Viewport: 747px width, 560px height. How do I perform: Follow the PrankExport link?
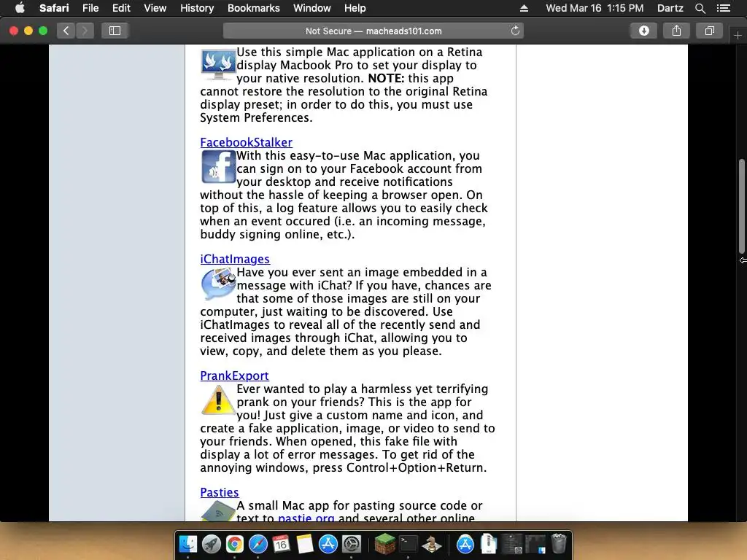click(x=234, y=376)
